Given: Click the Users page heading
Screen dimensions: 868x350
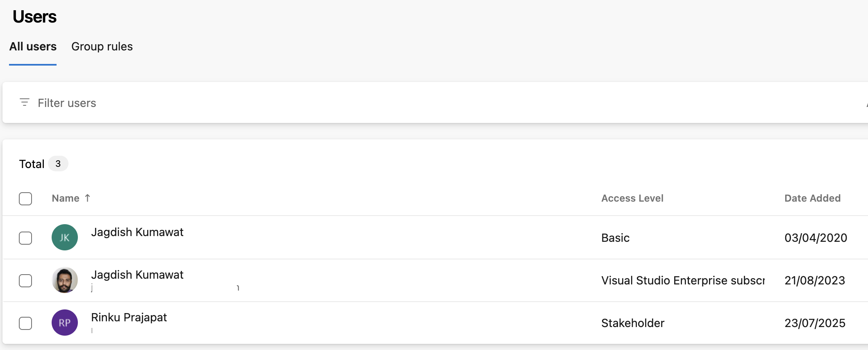Looking at the screenshot, I should 34,16.
